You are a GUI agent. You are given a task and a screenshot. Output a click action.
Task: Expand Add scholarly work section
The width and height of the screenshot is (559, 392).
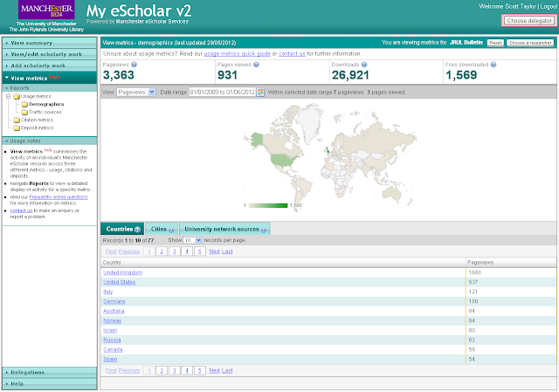(x=49, y=65)
